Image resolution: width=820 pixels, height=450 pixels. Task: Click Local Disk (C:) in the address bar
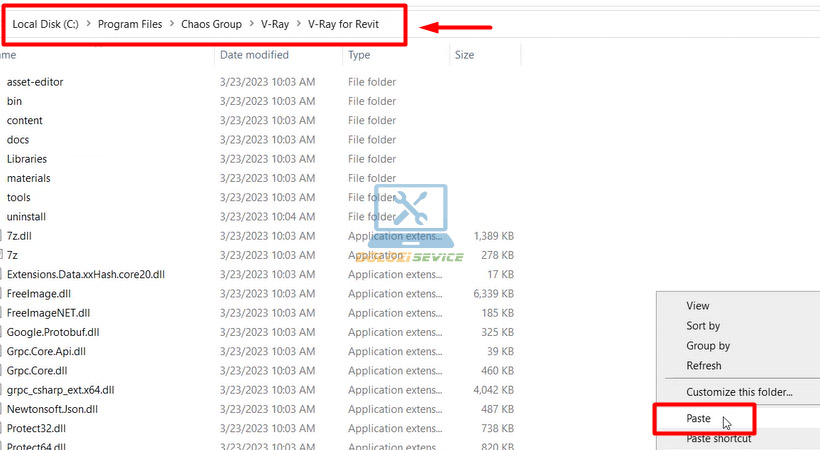46,25
